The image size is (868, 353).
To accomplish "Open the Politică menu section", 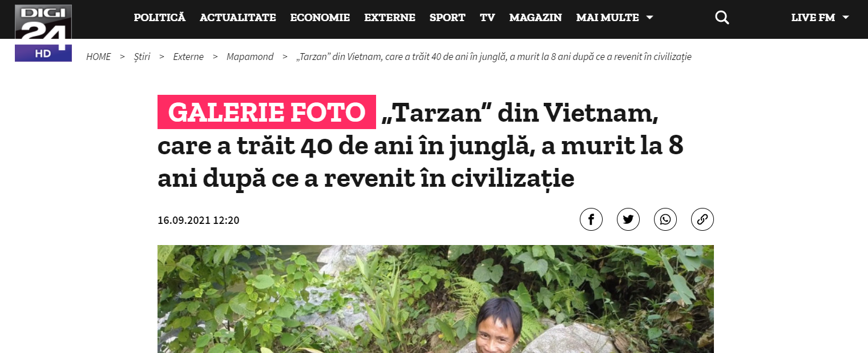I will pos(160,18).
